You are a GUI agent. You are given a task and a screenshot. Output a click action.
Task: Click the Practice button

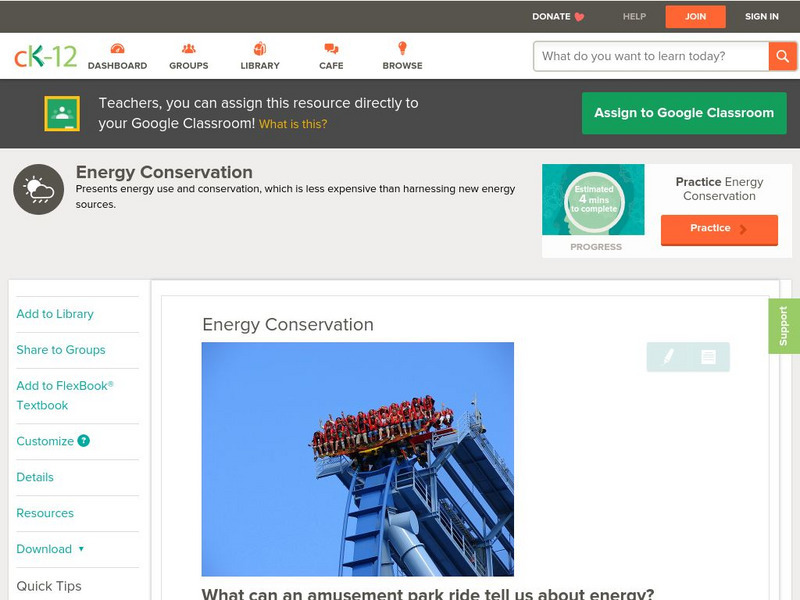pos(719,229)
